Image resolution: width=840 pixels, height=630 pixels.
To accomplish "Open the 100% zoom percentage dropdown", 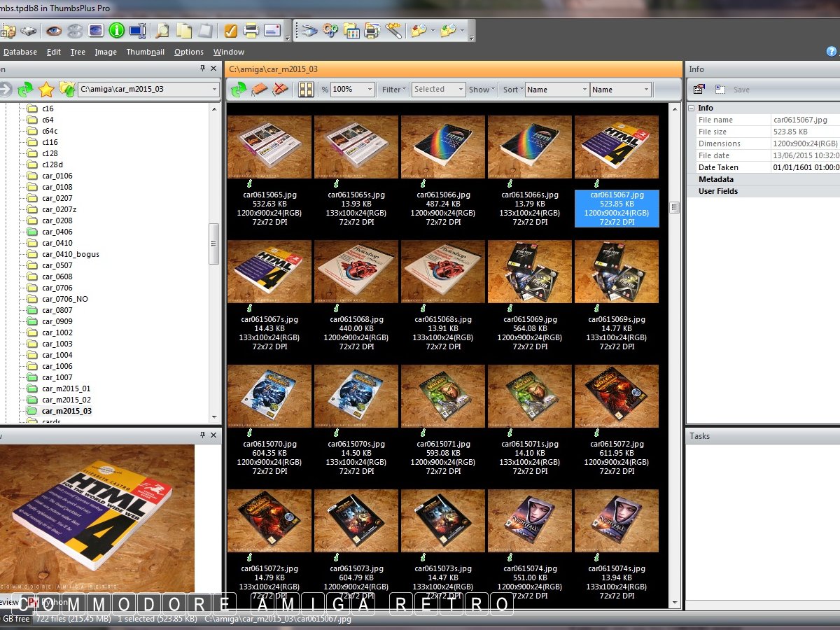I will [369, 90].
